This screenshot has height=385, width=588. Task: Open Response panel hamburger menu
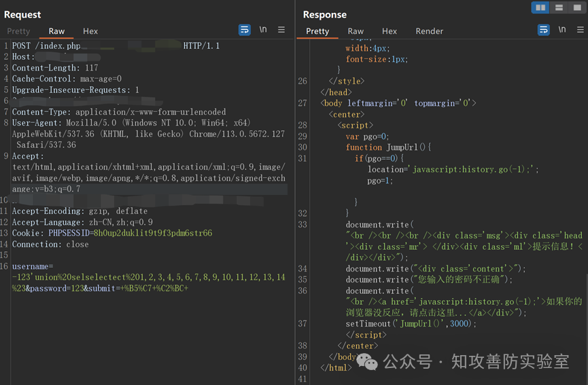[580, 30]
